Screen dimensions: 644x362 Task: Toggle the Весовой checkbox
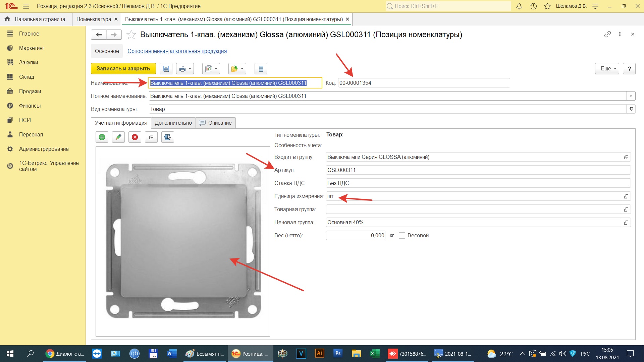coord(402,236)
